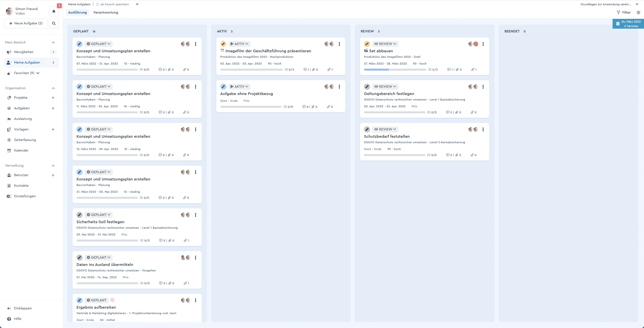Open REVIEW status dropdown on Schutzbedarf feststellen

385,129
